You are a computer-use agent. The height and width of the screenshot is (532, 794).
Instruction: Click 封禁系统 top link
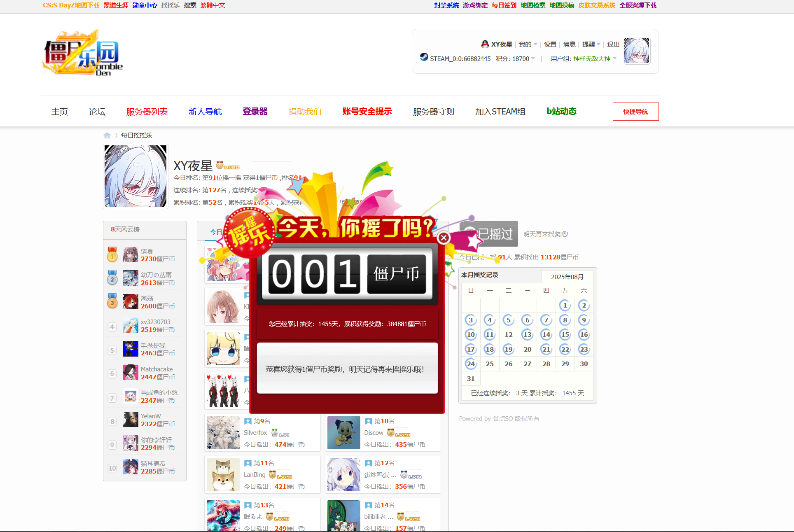pos(446,5)
